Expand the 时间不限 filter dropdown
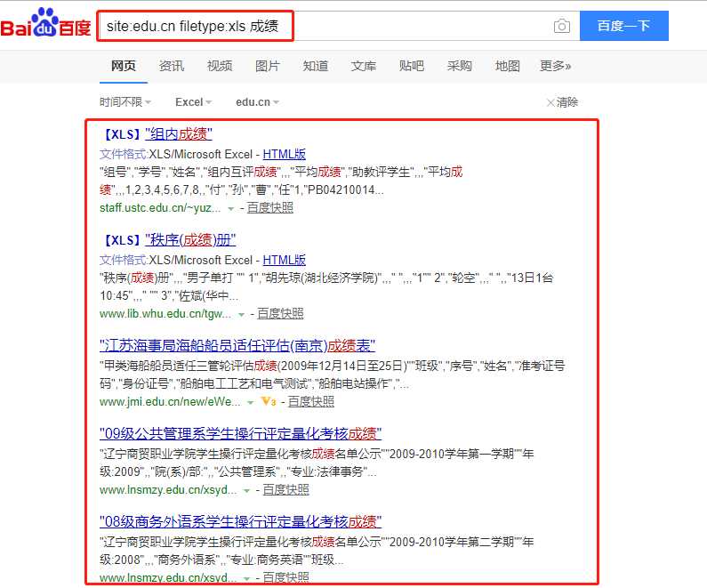This screenshot has width=707, height=588. tap(125, 102)
